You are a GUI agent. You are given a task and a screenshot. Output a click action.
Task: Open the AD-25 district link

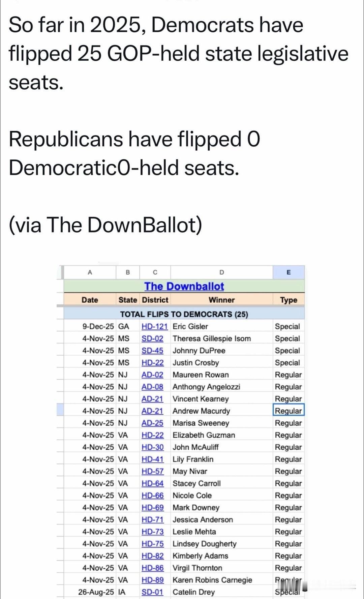click(152, 423)
